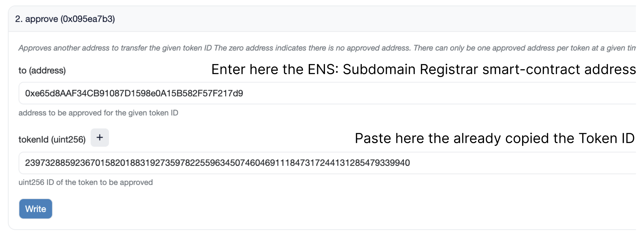
Task: Click the Write button to submit the approval
Action: (35, 209)
